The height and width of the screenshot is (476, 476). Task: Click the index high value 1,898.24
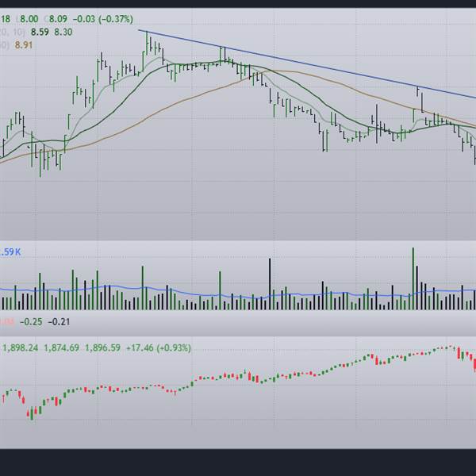coord(20,348)
